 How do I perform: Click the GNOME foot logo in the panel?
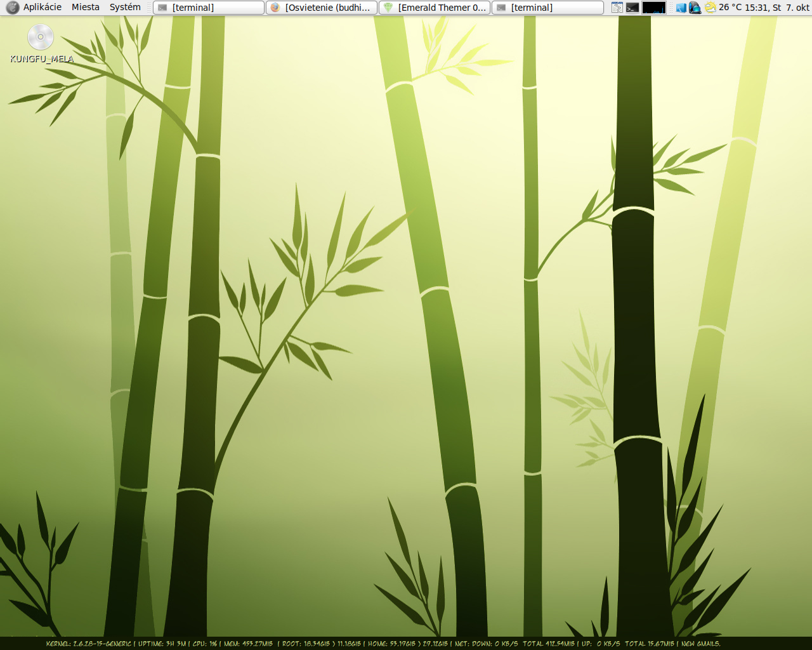tap(12, 8)
